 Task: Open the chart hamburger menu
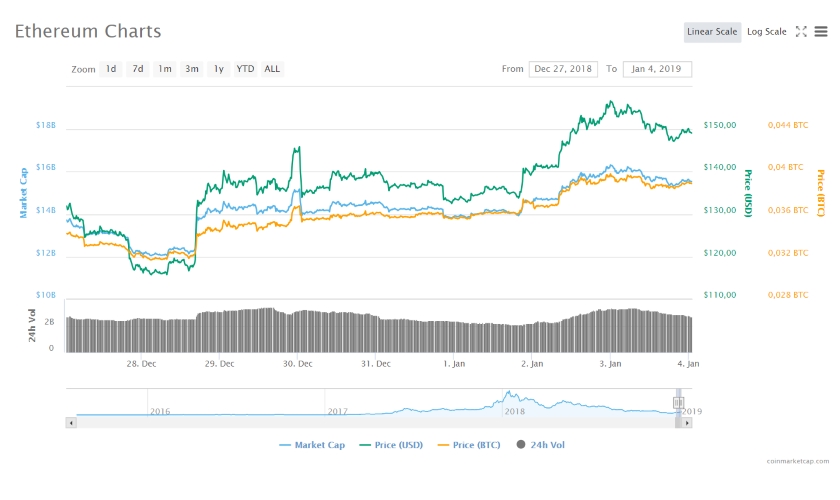click(x=821, y=32)
